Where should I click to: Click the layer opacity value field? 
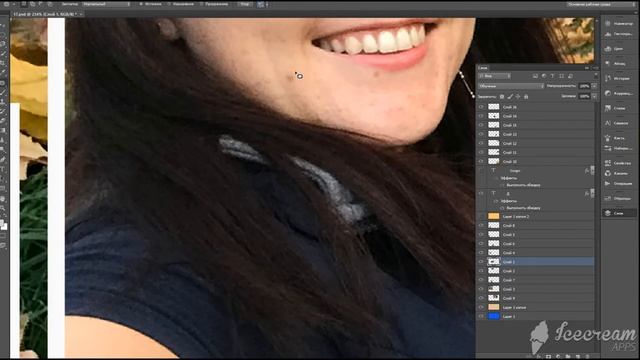584,86
